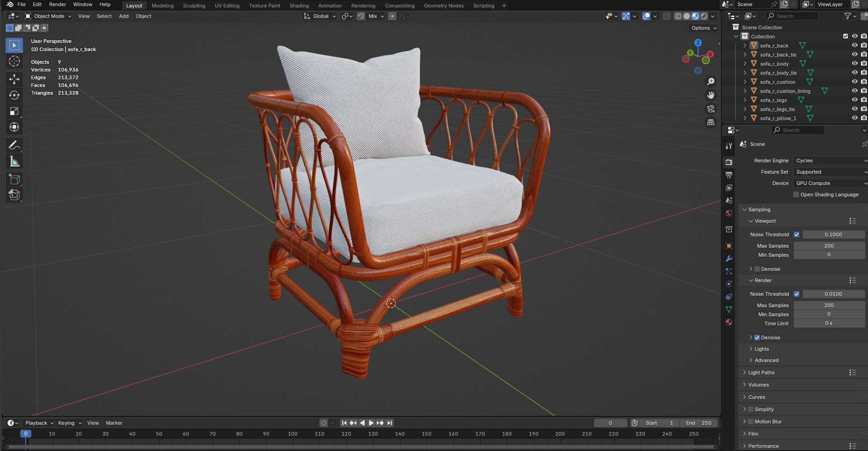This screenshot has height=451, width=868.
Task: Toggle Render Noise Threshold checkbox
Action: point(797,294)
